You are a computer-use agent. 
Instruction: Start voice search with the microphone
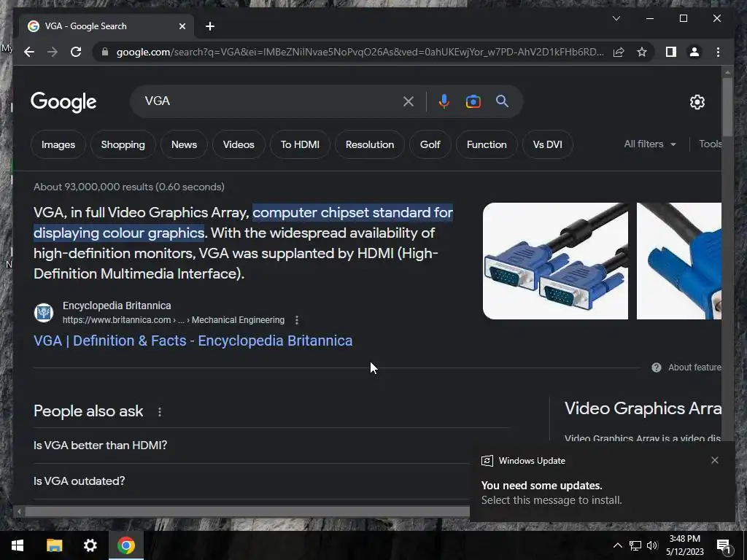pyautogui.click(x=444, y=101)
